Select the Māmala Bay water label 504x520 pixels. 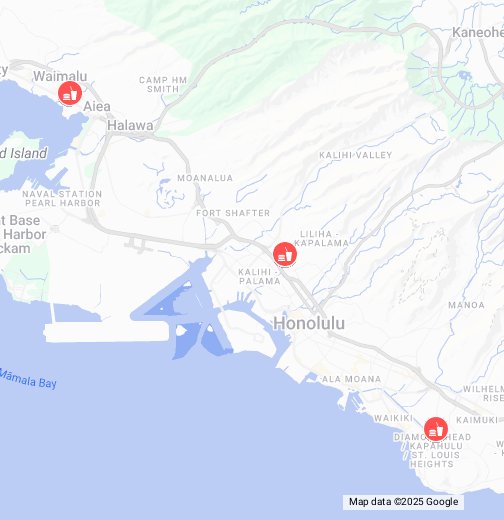(x=28, y=379)
